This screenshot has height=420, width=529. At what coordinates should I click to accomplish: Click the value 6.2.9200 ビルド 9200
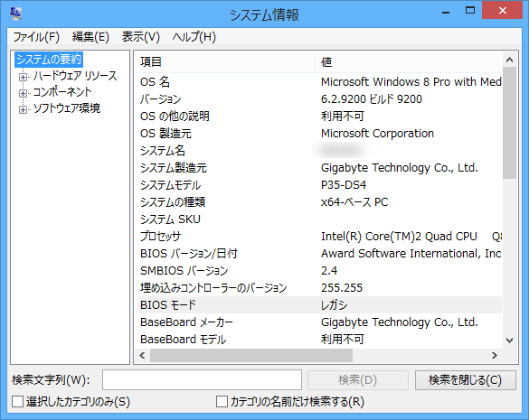372,99
